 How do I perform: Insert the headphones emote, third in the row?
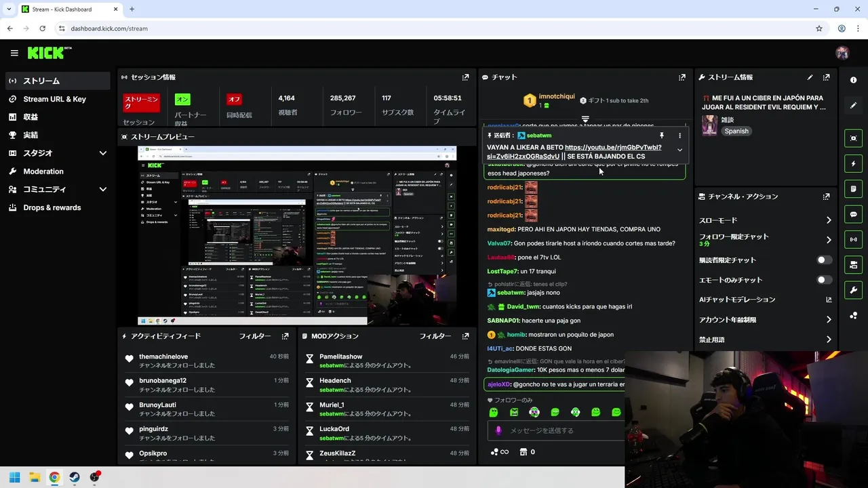tap(534, 412)
